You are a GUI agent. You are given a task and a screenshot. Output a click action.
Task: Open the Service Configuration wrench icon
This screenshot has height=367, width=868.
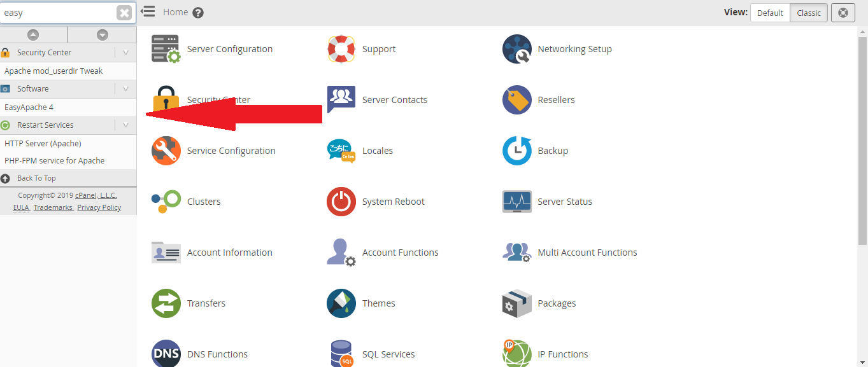pos(166,151)
